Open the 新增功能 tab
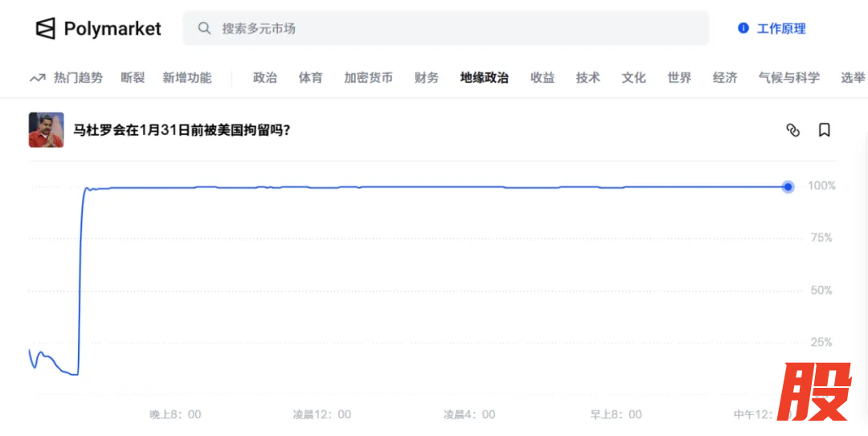The image size is (868, 436). click(x=187, y=78)
